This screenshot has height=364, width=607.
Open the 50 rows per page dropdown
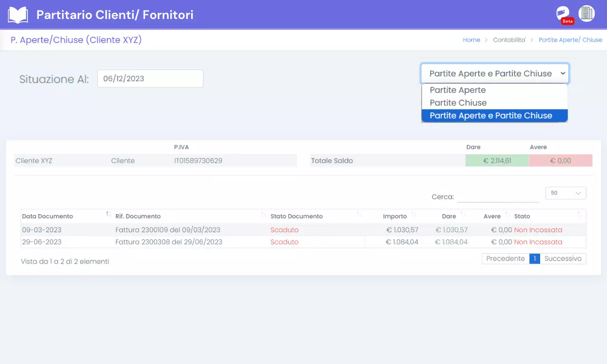566,193
